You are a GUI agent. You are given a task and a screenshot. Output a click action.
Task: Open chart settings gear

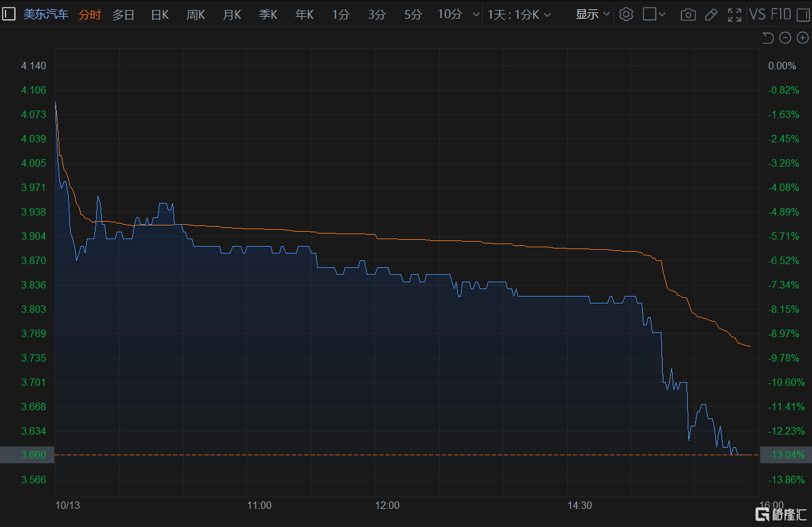coord(626,14)
